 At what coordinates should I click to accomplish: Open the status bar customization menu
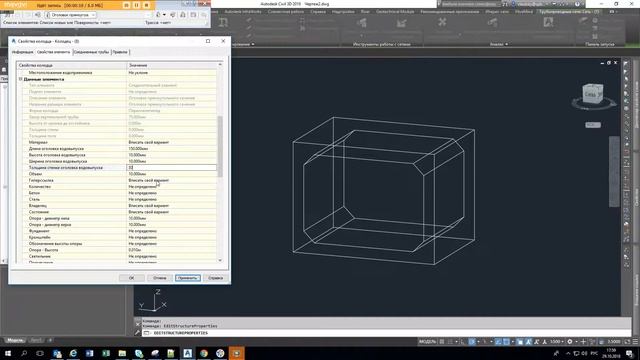click(635, 342)
